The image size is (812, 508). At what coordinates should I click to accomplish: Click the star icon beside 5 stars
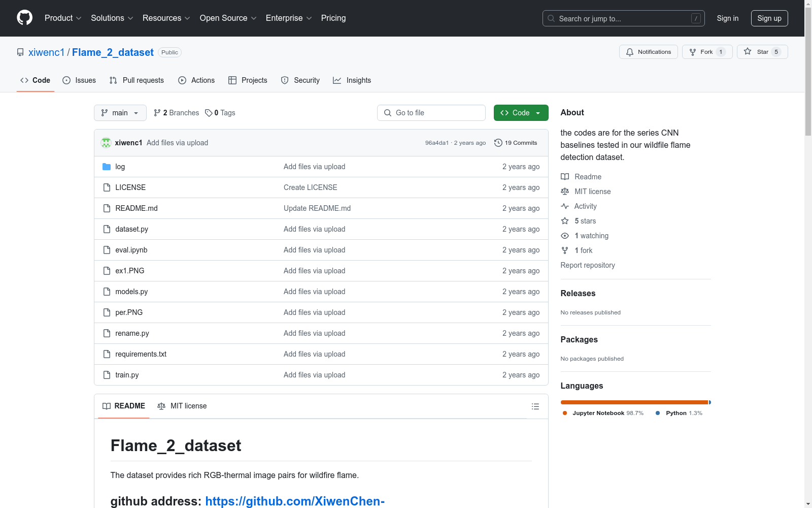tap(565, 221)
